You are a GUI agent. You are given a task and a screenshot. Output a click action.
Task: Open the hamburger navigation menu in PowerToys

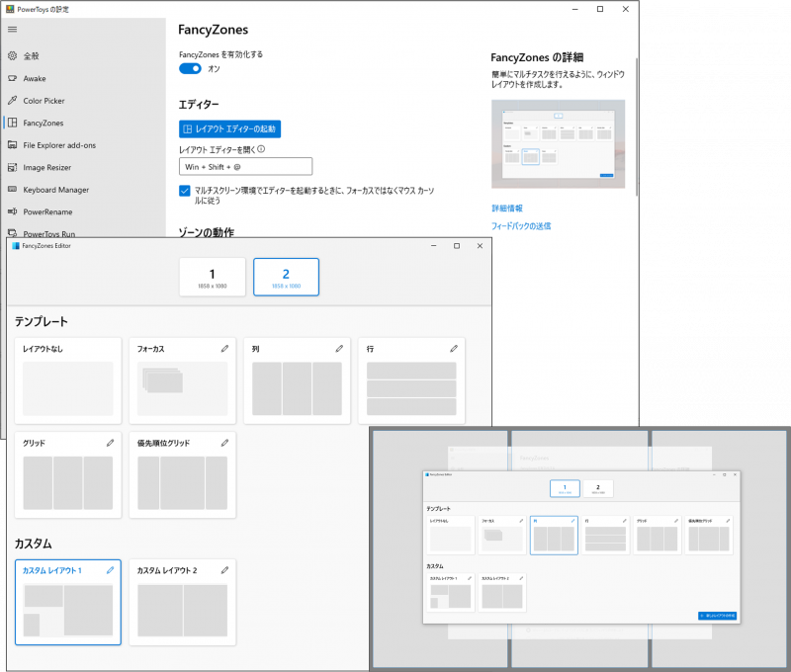pyautogui.click(x=13, y=30)
